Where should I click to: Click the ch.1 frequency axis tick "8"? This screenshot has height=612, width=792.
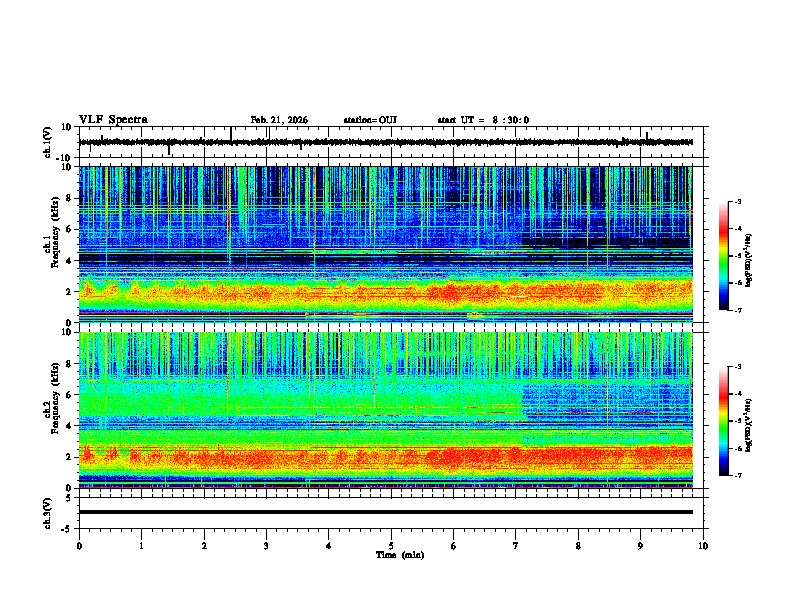(71, 198)
